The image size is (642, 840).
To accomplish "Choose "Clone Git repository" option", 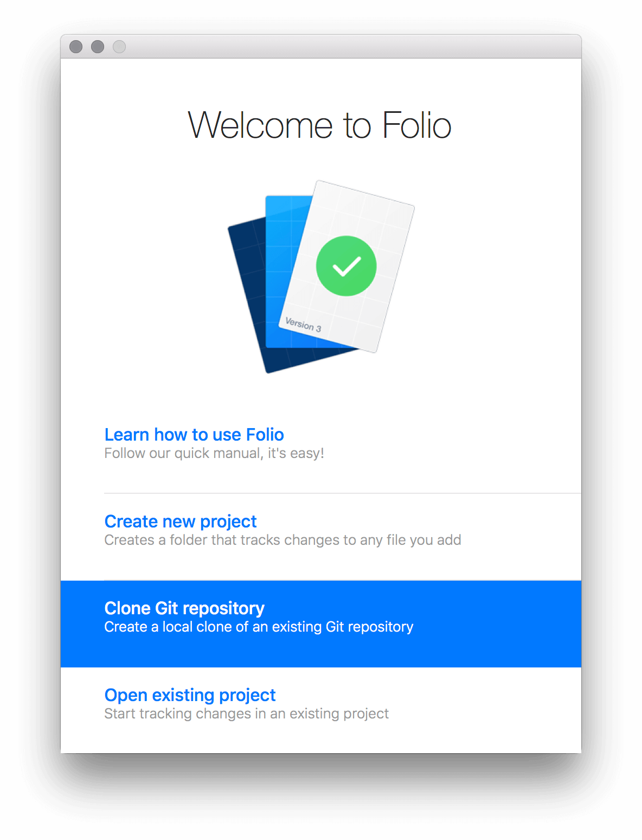I will (x=184, y=608).
